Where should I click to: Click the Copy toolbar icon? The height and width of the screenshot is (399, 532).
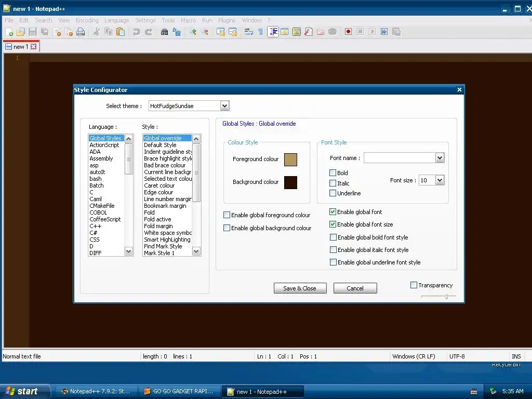click(109, 32)
